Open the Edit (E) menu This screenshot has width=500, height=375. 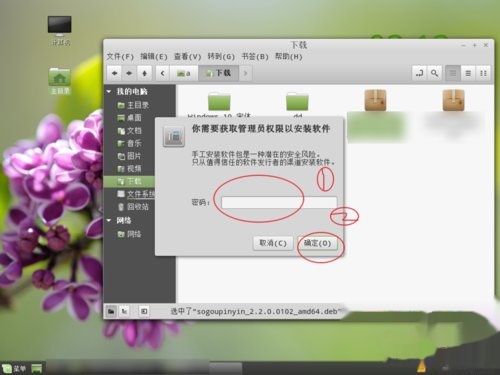(154, 56)
